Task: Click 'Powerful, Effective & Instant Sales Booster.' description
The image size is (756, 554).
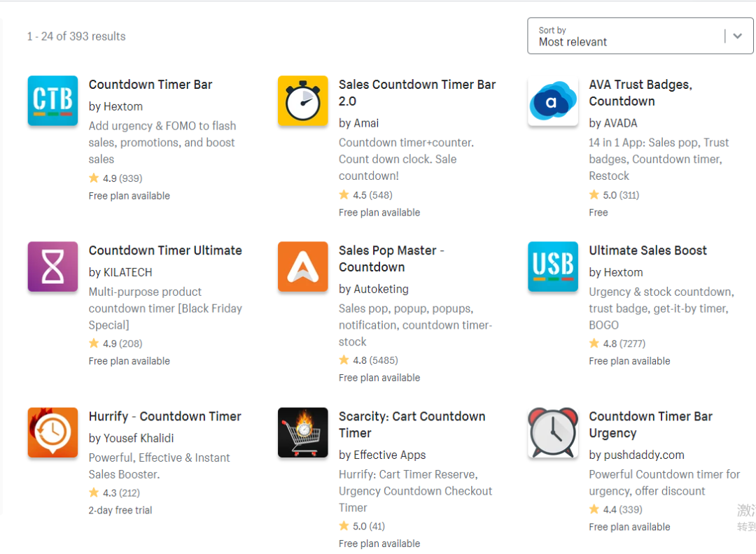Action: click(x=159, y=466)
